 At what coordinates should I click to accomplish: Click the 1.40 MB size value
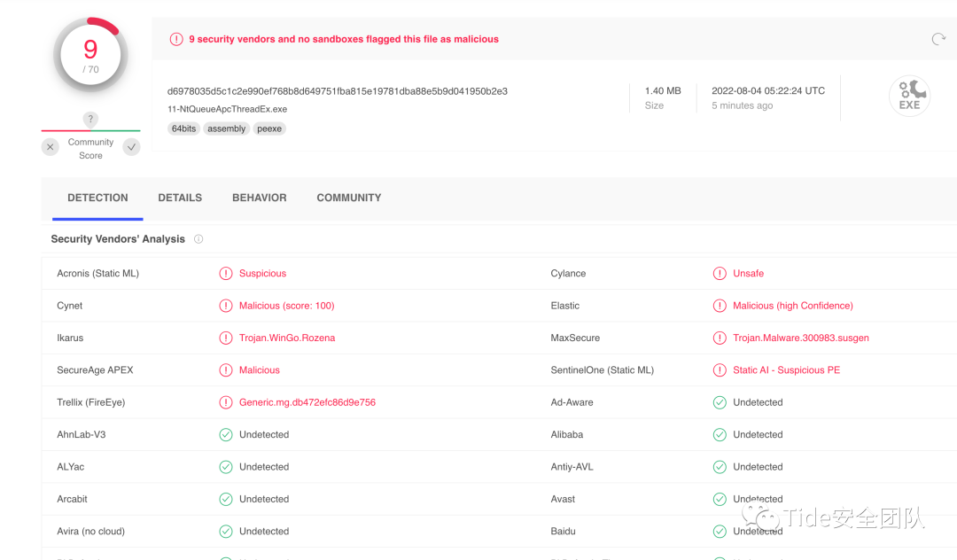663,91
